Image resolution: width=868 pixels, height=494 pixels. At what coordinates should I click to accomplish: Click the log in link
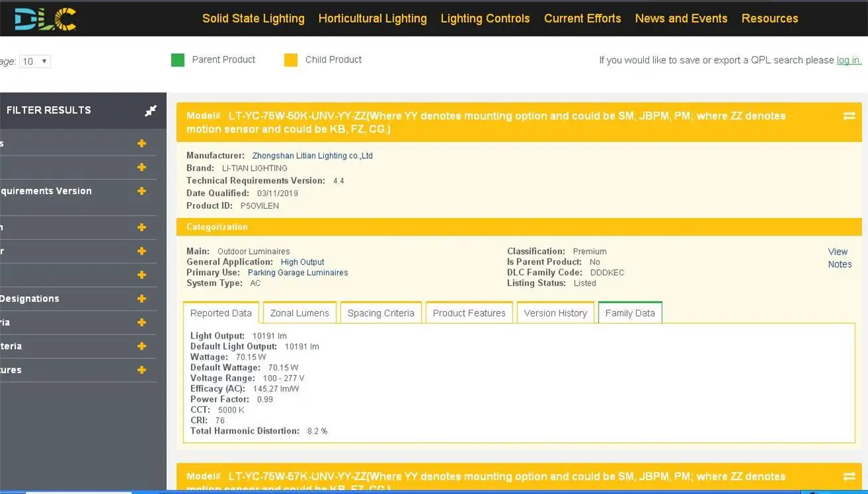point(848,61)
